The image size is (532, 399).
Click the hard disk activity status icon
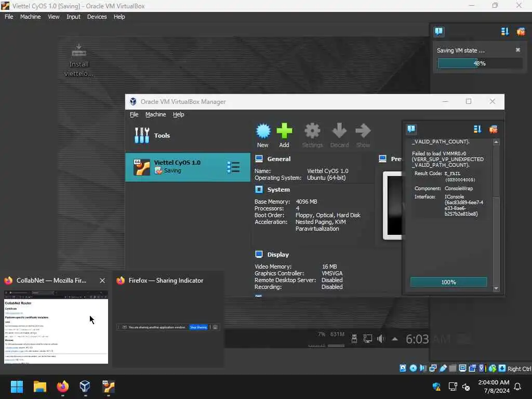(x=403, y=368)
